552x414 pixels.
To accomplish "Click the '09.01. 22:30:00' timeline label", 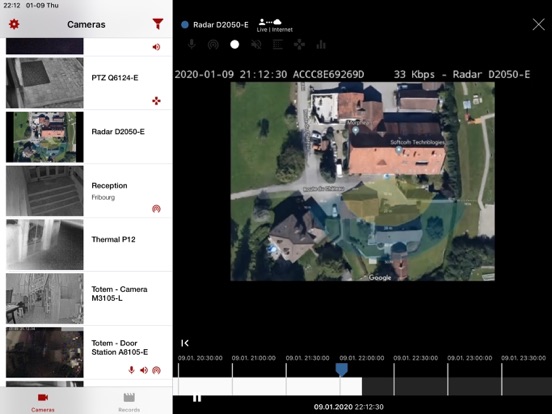I will tap(415, 358).
